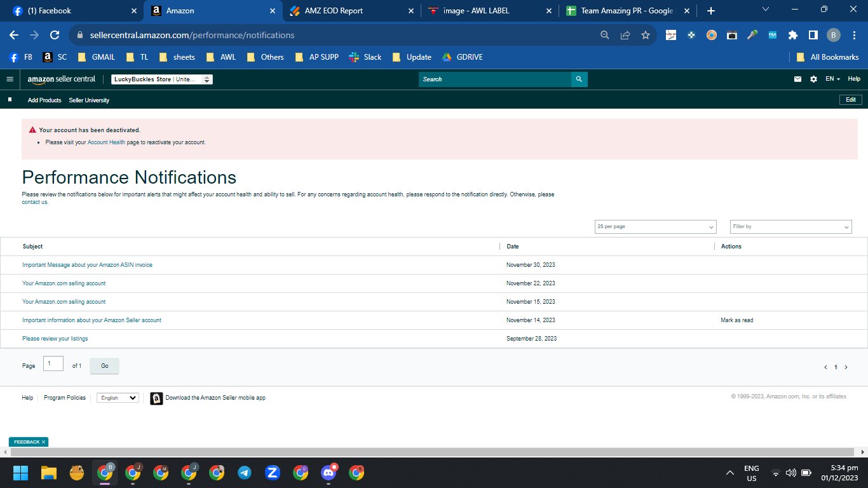Open the Extensions puzzle piece menu
Viewport: 868px width, 488px height.
793,35
